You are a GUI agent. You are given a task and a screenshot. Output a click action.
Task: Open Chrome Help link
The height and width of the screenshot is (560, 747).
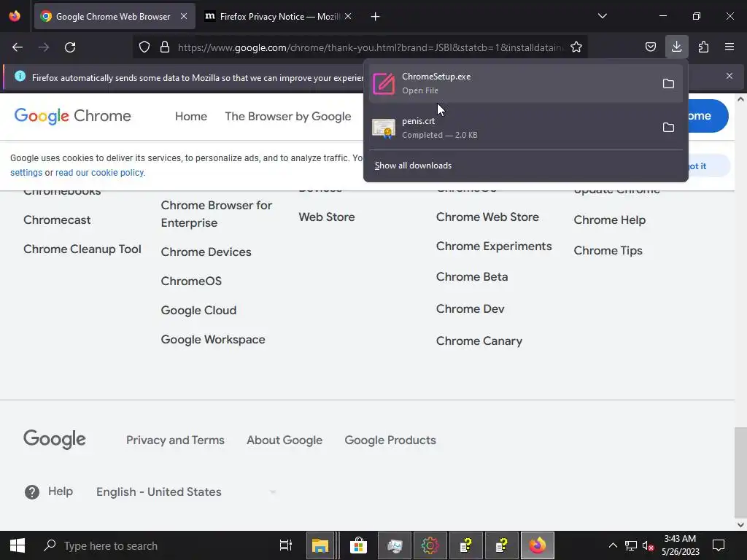(609, 220)
